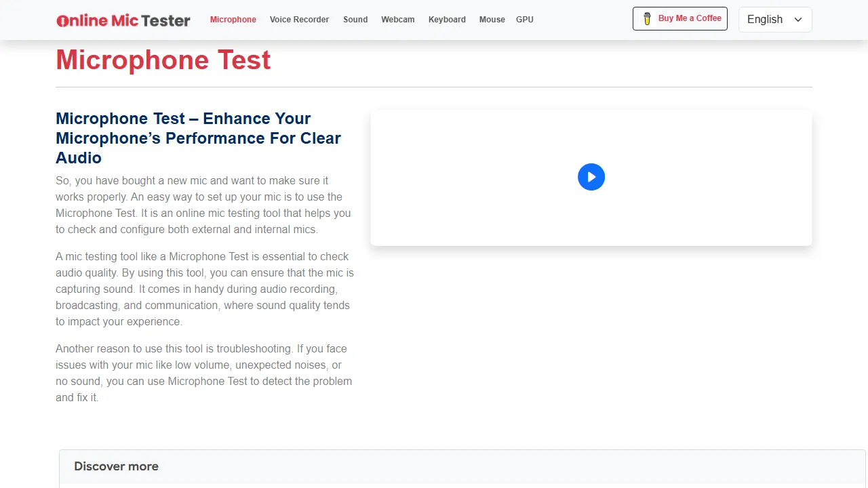Click the Microphone Test page heading
Screen dimensions: 868x488
point(163,60)
